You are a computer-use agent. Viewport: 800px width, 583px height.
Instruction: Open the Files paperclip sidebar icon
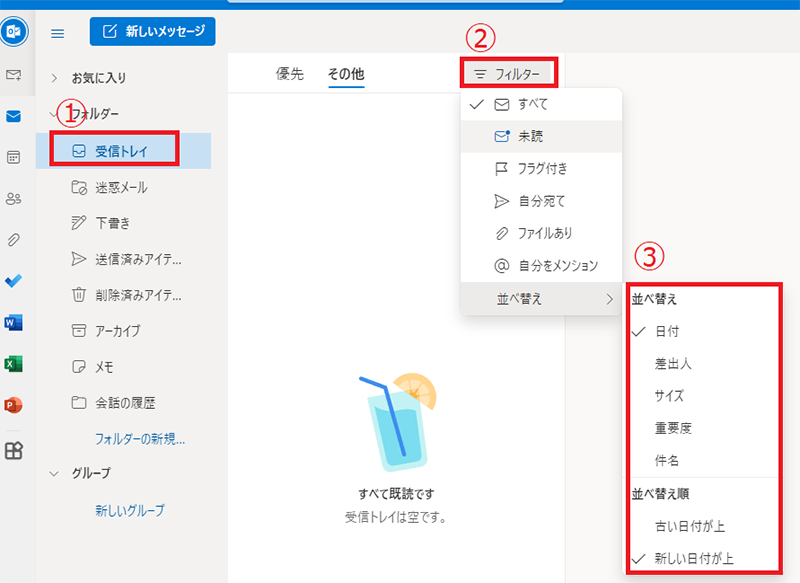click(x=14, y=240)
